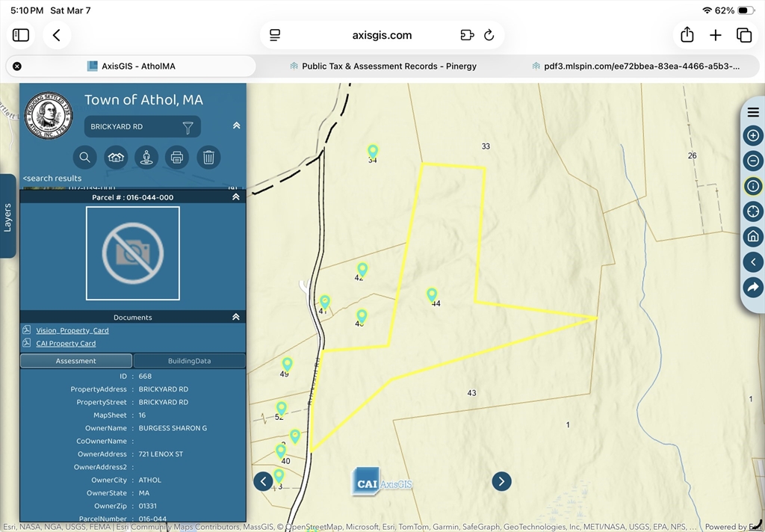Open the hamburger menu on map toolbar

pyautogui.click(x=752, y=112)
